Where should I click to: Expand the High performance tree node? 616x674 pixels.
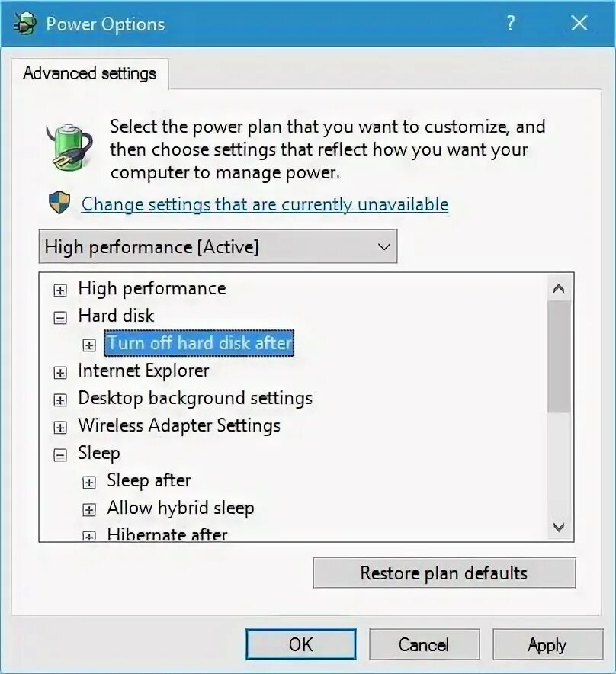60,290
